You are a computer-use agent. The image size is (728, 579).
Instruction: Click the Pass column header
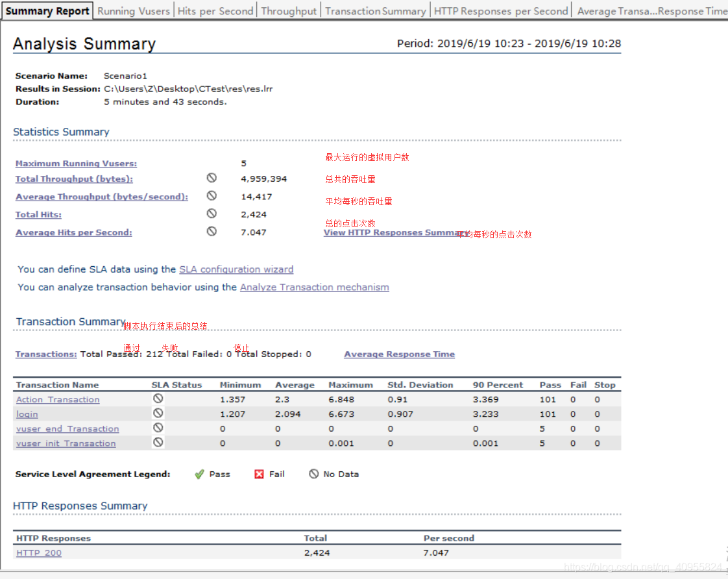[x=550, y=385]
